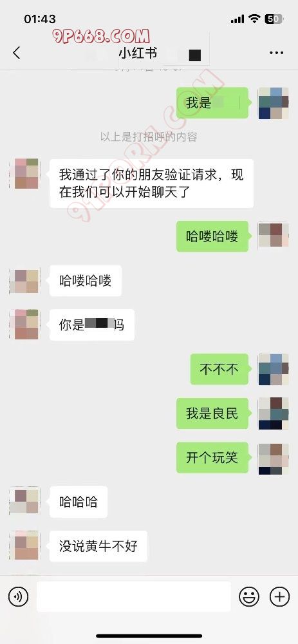Open the emoji smiley picker
The image size is (298, 644).
pyautogui.click(x=249, y=596)
